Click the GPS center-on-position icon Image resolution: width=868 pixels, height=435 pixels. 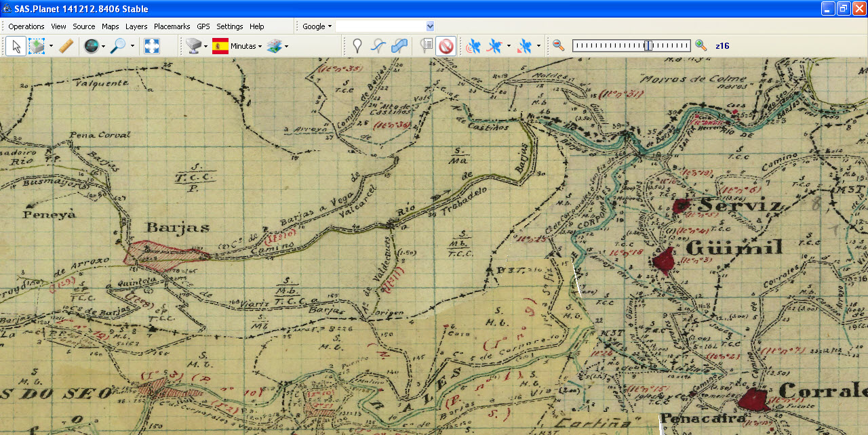tap(525, 46)
